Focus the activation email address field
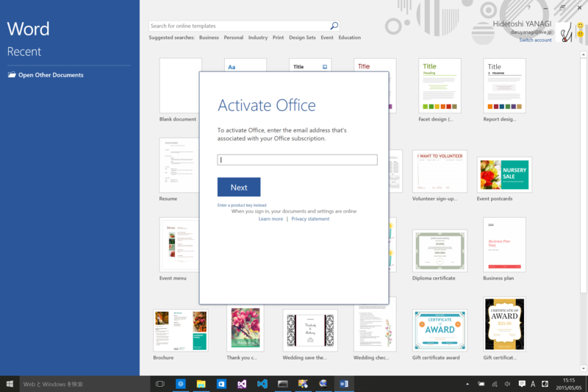Image resolution: width=588 pixels, height=392 pixels. (298, 160)
